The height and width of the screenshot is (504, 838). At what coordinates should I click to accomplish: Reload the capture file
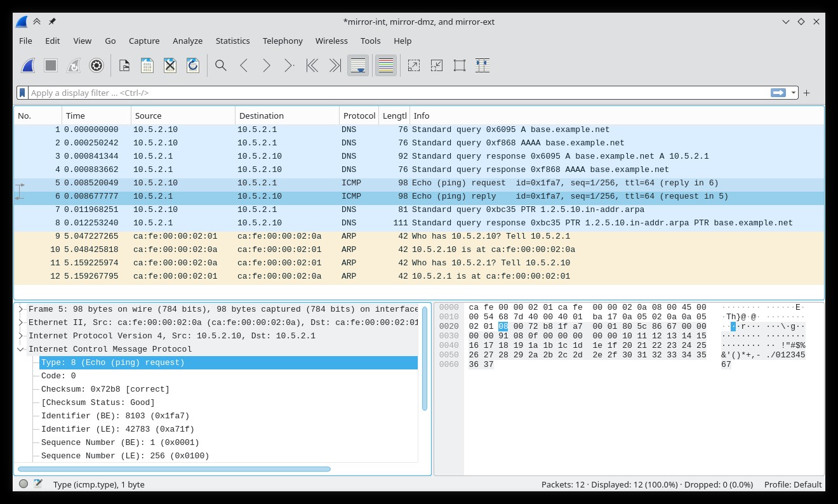(x=193, y=65)
